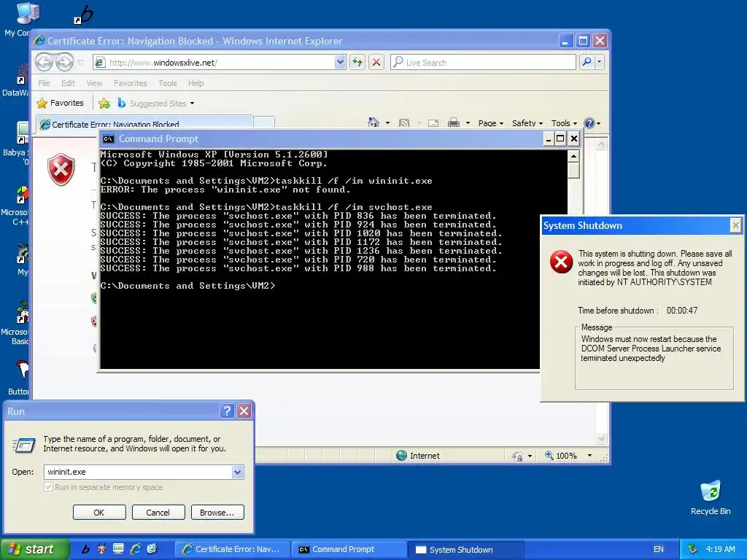The image size is (747, 560).
Task: Click the b icon in quick launch
Action: [x=86, y=549]
